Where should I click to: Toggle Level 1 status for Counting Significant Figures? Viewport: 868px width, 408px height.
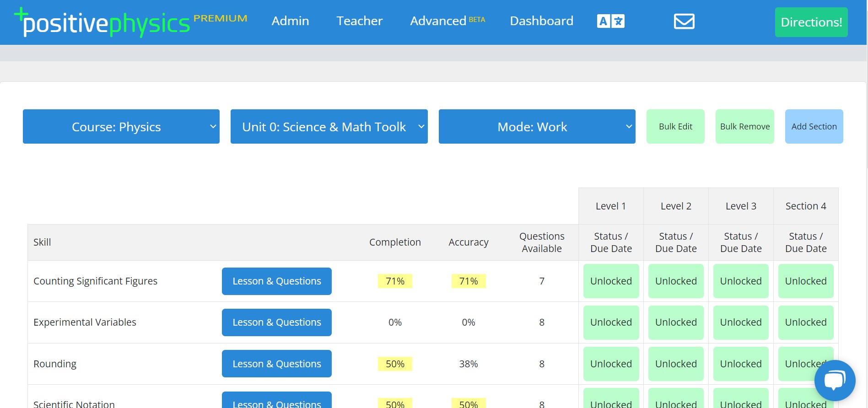tap(611, 281)
